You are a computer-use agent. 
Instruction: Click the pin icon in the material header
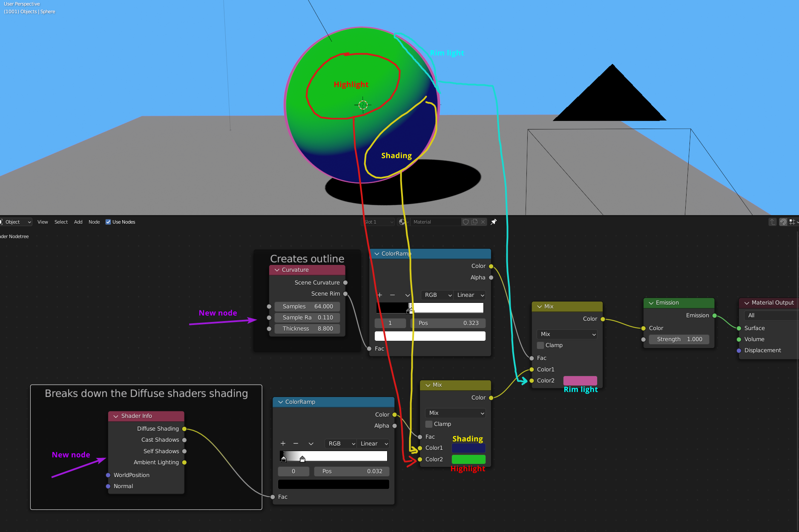point(494,222)
